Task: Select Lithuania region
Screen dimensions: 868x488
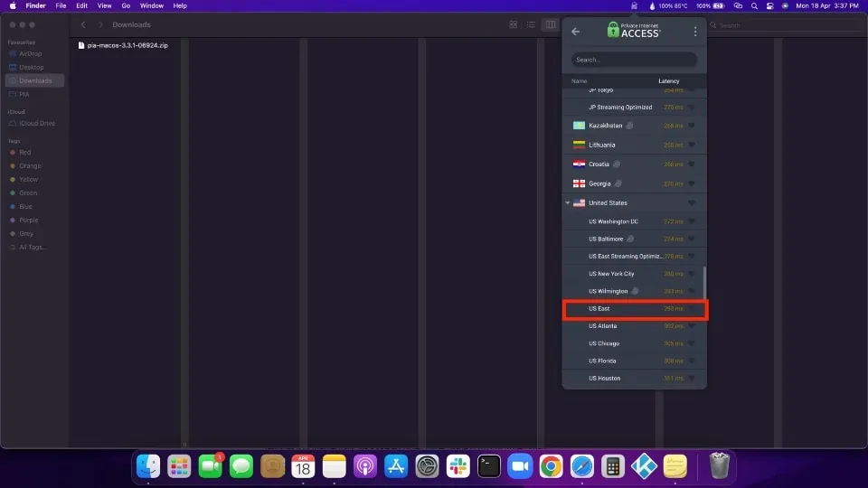Action: [635, 145]
